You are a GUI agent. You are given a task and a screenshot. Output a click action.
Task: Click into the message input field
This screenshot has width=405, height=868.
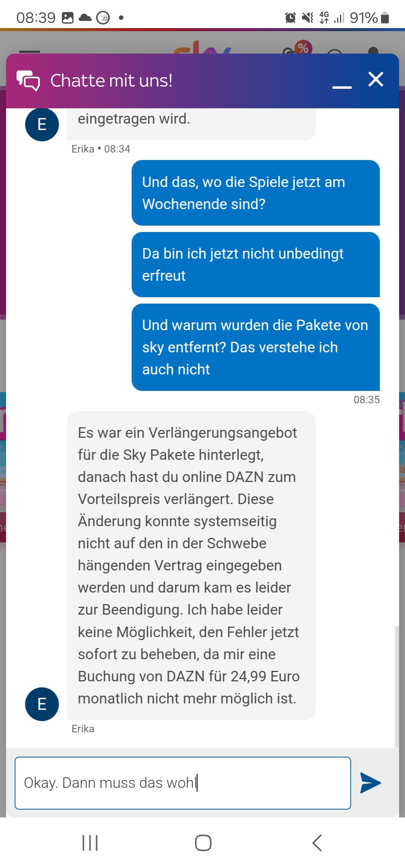(183, 783)
